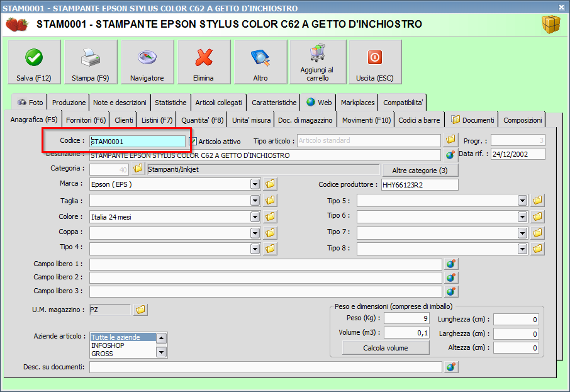Switch to the Foto tab
Image resolution: width=570 pixels, height=392 pixels.
tap(30, 103)
